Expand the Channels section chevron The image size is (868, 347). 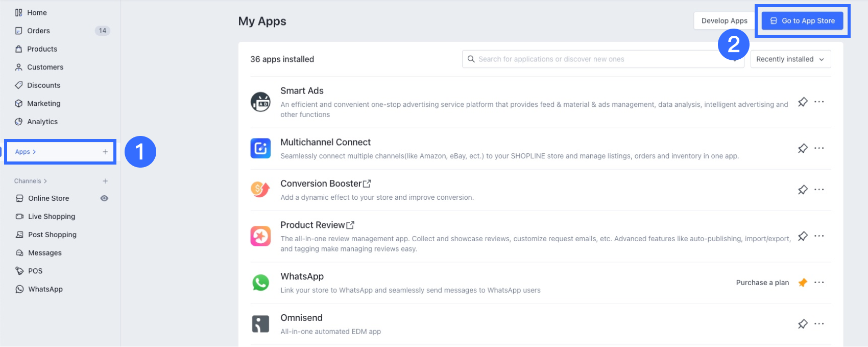(45, 181)
